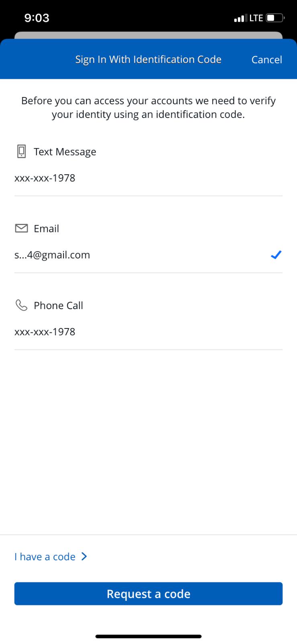297x644 pixels.
Task: Tap the LTE network indicator
Action: pyautogui.click(x=256, y=18)
